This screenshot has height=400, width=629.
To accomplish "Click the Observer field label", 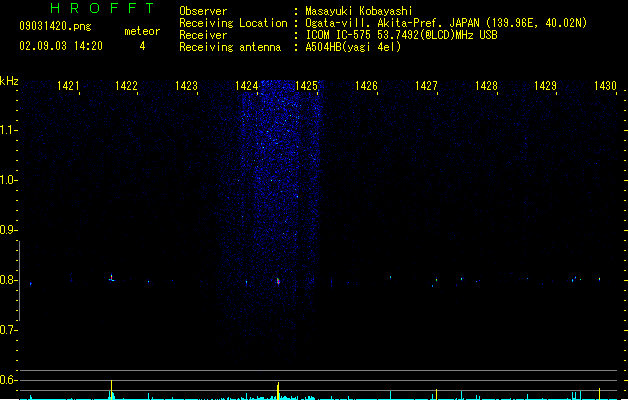I will click(203, 11).
